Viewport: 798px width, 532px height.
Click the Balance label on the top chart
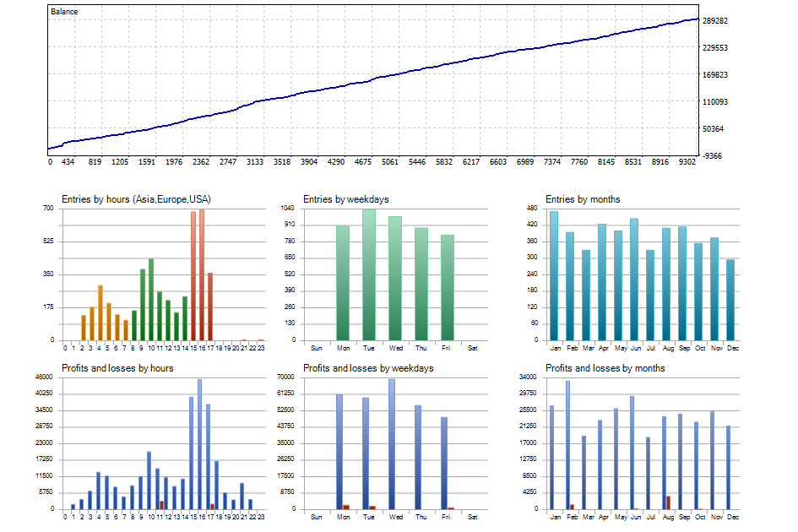[x=64, y=11]
